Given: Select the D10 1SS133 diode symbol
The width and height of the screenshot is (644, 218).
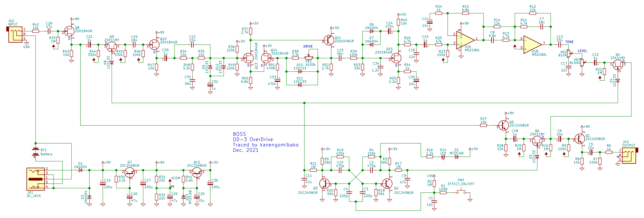Looking at the screenshot, I should pyautogui.click(x=300, y=71).
